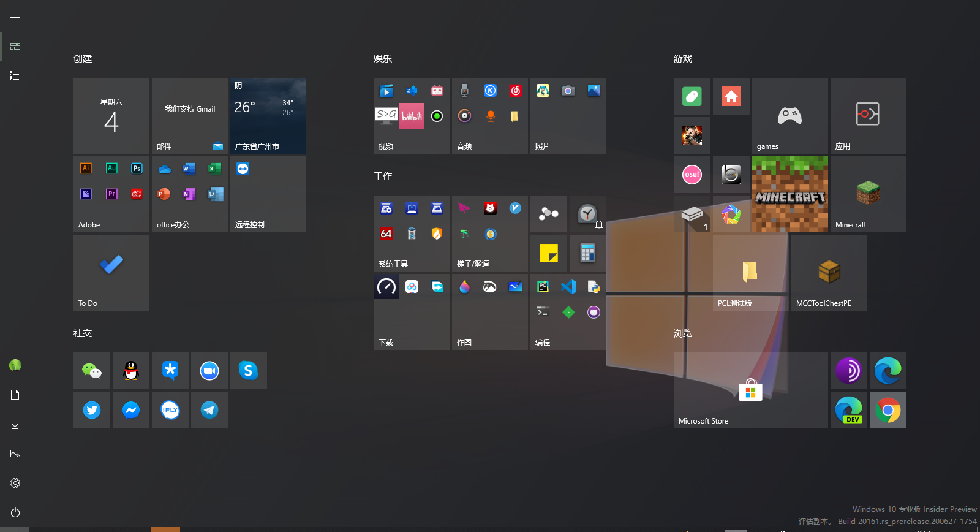This screenshot has height=532, width=980.
Task: Expand the 作图 tile folder
Action: [x=490, y=312]
